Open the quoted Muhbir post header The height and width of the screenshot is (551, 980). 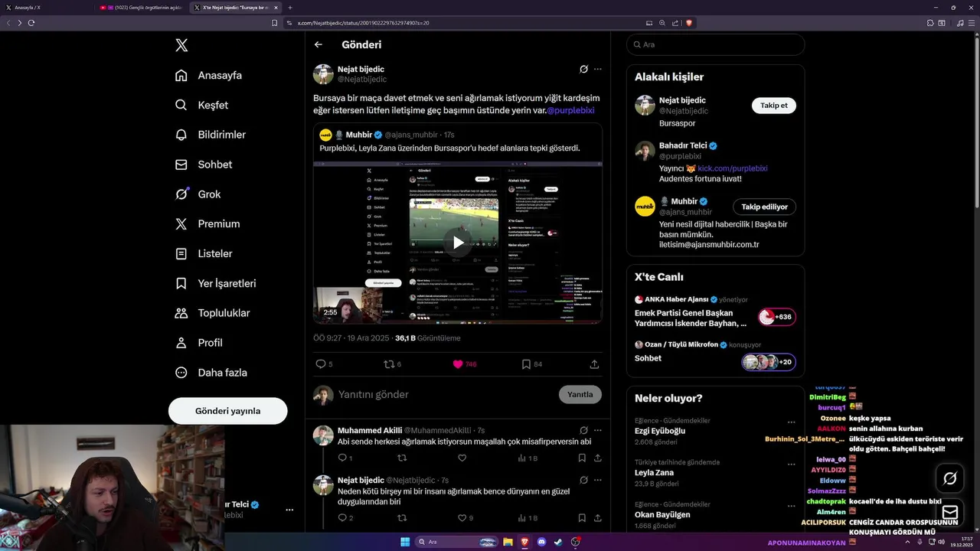tap(387, 135)
